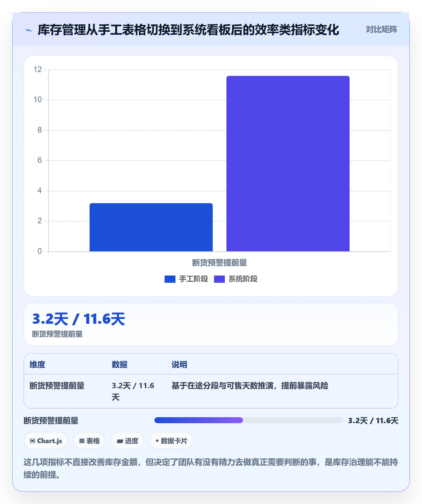422x504 pixels.
Task: Click the 数据卡片 chip
Action: click(171, 441)
